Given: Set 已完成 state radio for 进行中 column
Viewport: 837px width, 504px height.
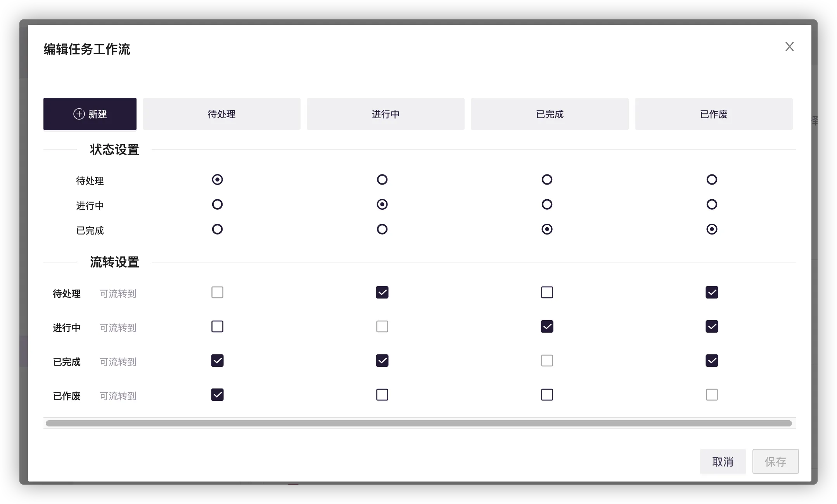Looking at the screenshot, I should coord(382,229).
